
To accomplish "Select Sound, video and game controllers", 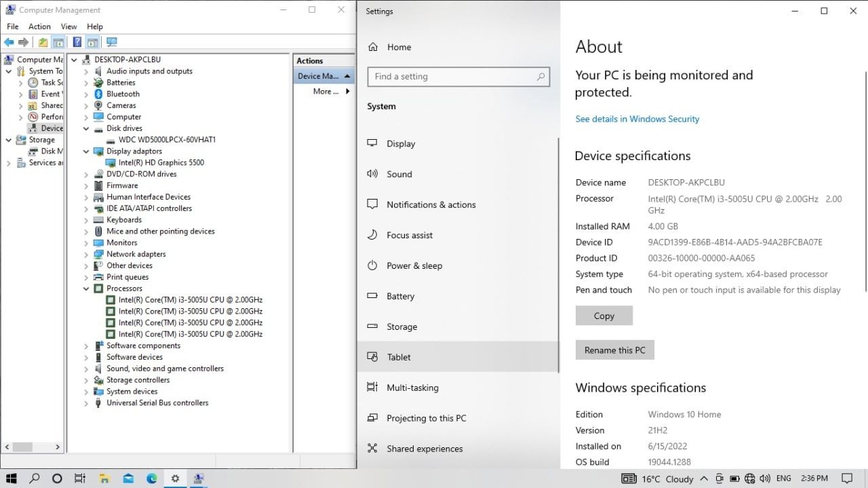I will tap(165, 369).
